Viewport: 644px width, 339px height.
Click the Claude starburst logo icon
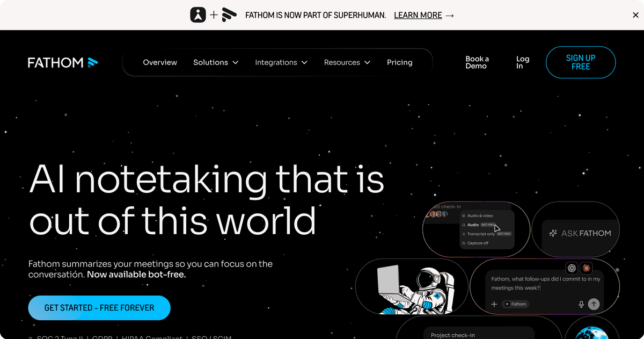(586, 268)
